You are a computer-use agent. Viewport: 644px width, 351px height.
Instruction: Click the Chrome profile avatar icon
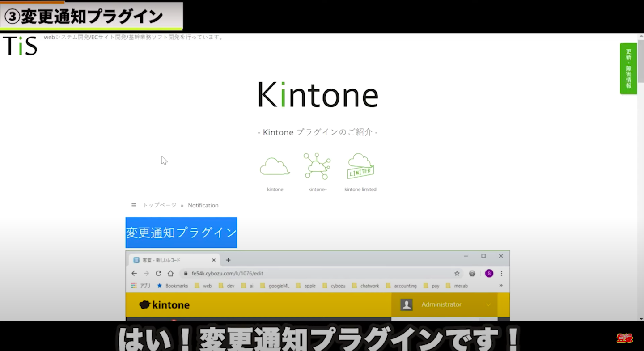[x=489, y=273]
